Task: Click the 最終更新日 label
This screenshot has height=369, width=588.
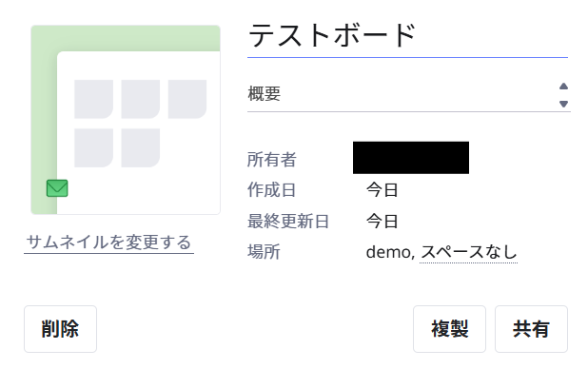Action: coord(288,221)
